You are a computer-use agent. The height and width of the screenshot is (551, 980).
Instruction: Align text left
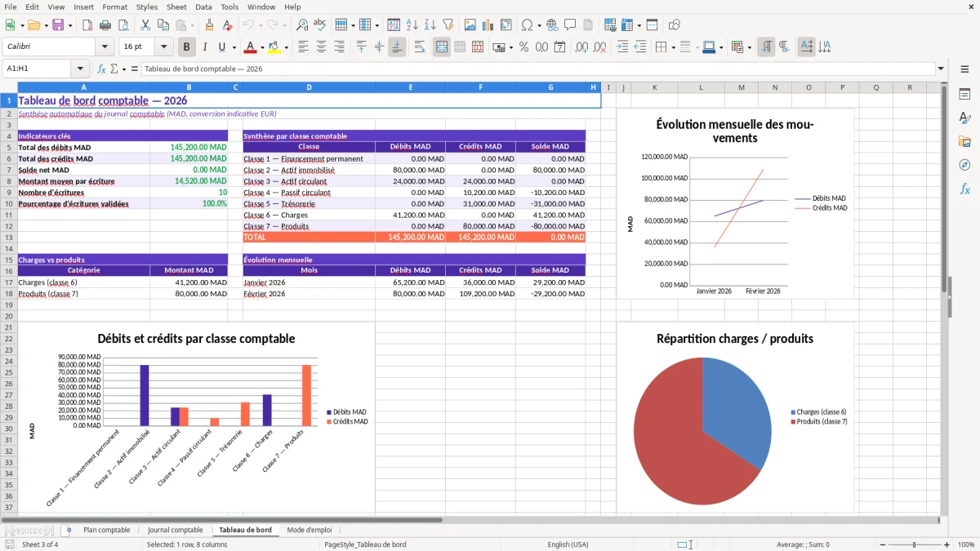pyautogui.click(x=303, y=47)
